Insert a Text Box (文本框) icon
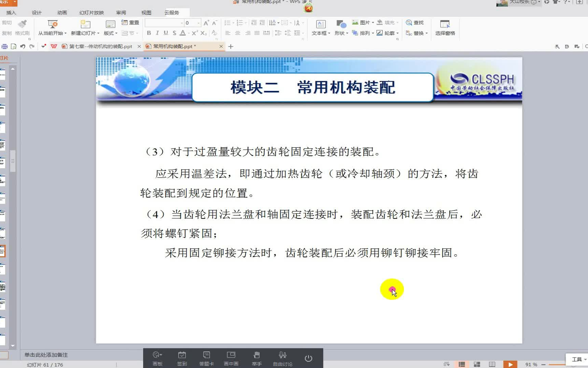The width and height of the screenshot is (588, 368). [321, 24]
